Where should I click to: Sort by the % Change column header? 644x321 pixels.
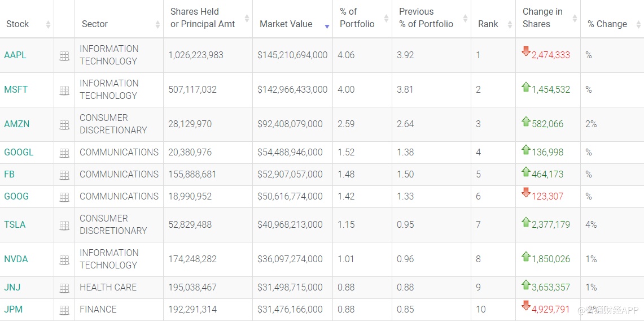point(607,24)
